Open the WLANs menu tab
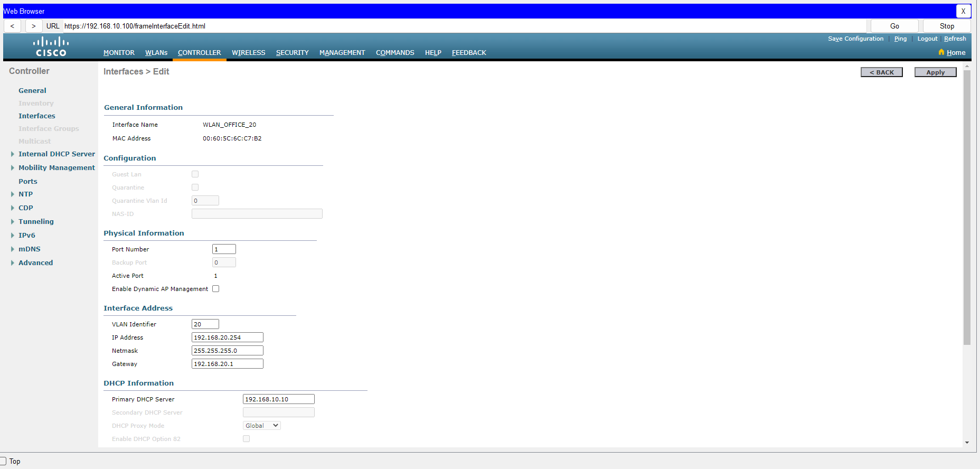980x469 pixels. [156, 53]
